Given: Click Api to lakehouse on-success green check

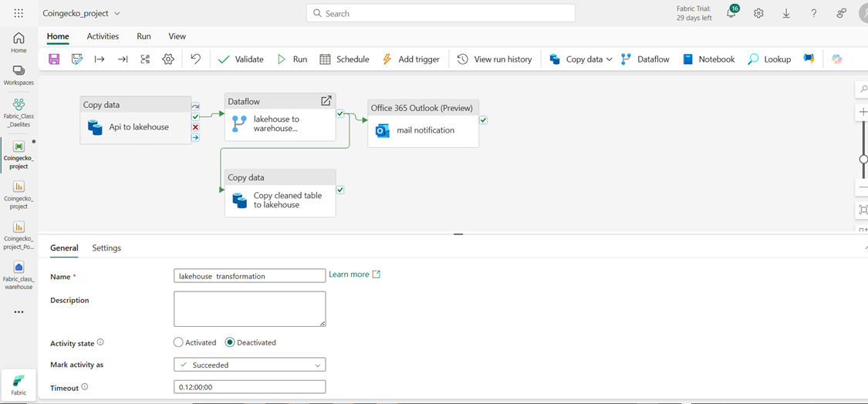Looking at the screenshot, I should point(195,116).
